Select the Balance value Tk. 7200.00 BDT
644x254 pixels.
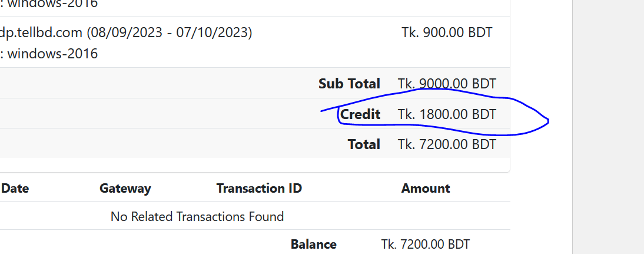coord(426,245)
